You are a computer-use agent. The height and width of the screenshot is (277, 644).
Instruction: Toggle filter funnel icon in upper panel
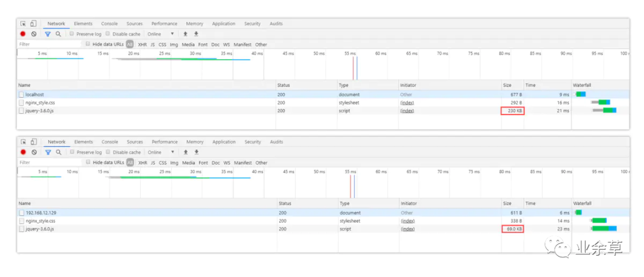click(x=48, y=34)
